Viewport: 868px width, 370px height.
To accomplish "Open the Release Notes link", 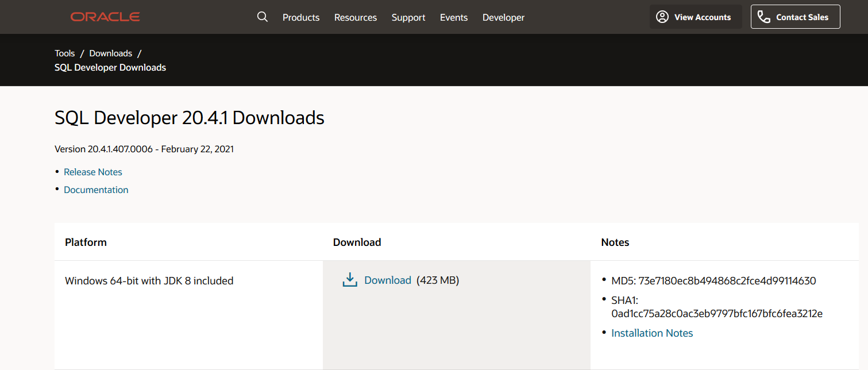I will 92,172.
